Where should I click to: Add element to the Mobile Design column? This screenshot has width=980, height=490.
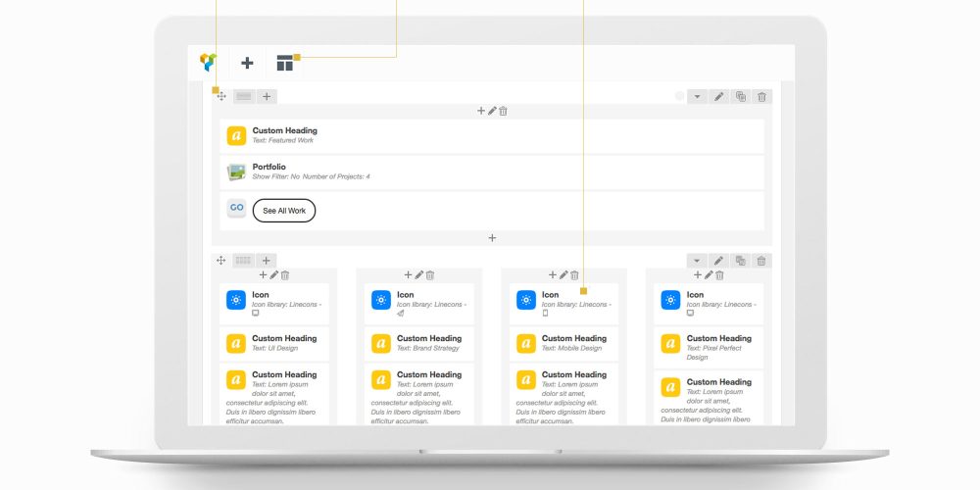[x=553, y=275]
